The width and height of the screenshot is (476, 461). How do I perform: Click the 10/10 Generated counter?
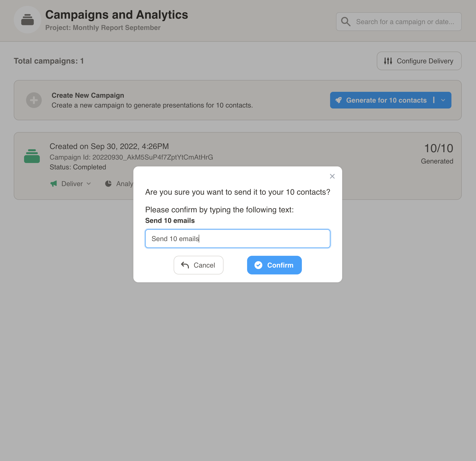pos(438,154)
